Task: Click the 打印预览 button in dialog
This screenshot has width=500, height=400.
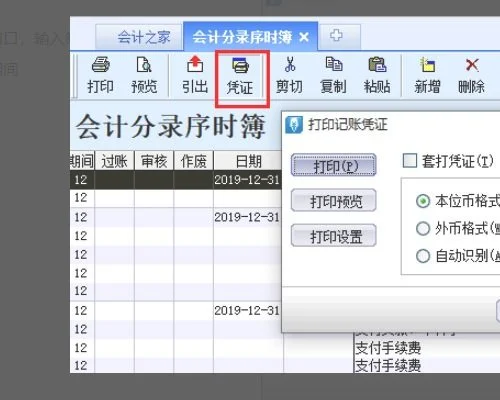Action: pyautogui.click(x=333, y=201)
